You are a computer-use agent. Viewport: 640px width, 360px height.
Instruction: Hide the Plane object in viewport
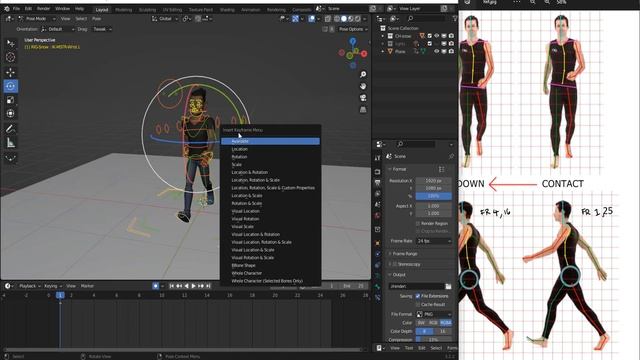coord(437,51)
